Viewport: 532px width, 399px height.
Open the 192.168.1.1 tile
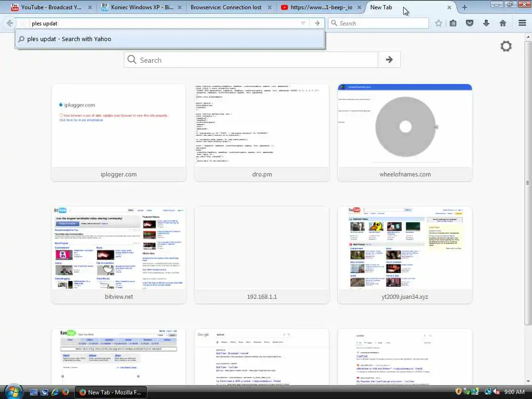point(261,255)
